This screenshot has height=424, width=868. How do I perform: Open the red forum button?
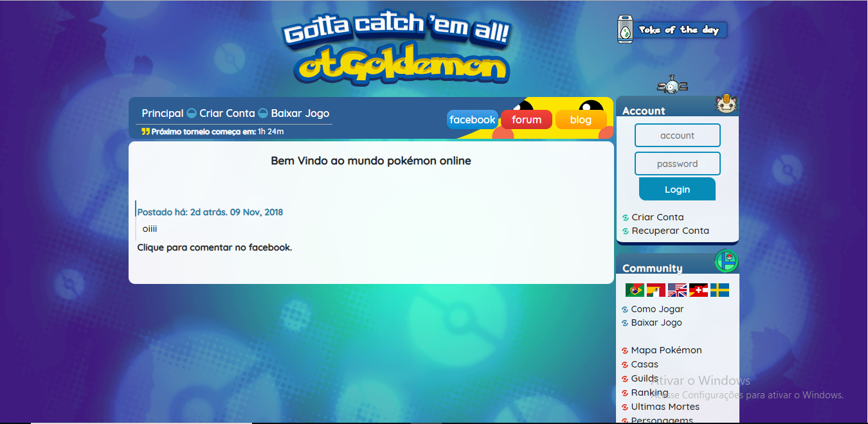[527, 119]
